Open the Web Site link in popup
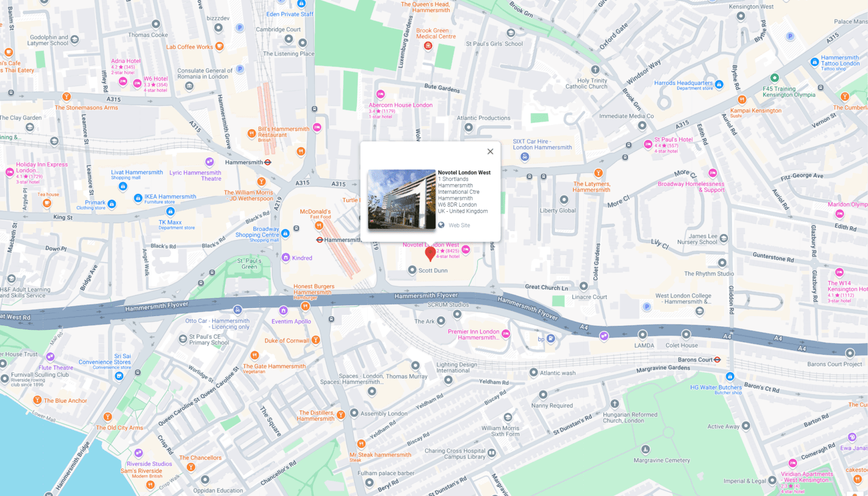The width and height of the screenshot is (868, 496). tap(459, 225)
